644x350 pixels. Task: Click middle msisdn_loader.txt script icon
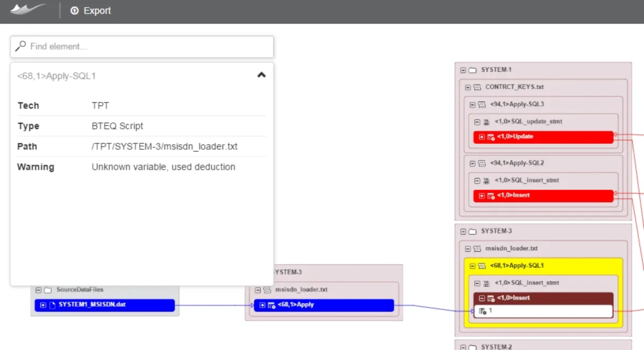[267, 290]
